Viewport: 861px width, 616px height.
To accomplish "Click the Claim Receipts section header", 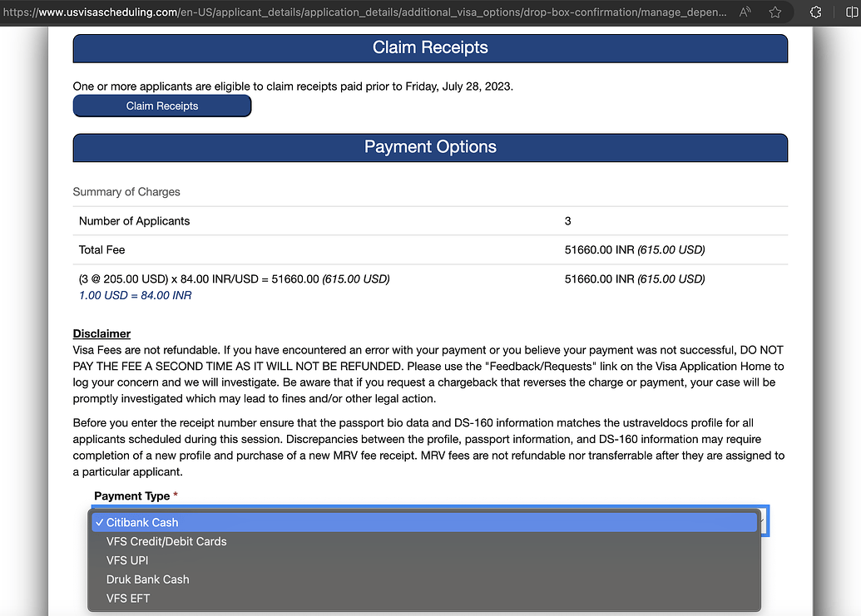I will tap(430, 48).
